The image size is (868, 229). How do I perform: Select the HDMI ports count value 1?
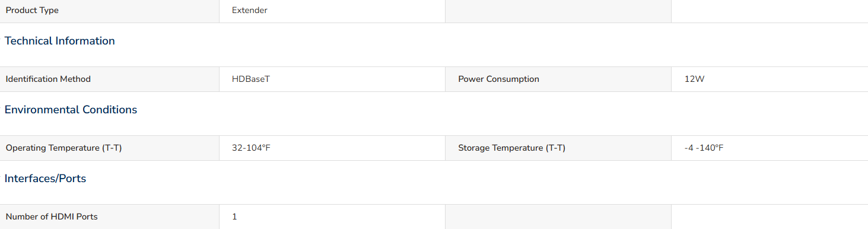point(234,217)
